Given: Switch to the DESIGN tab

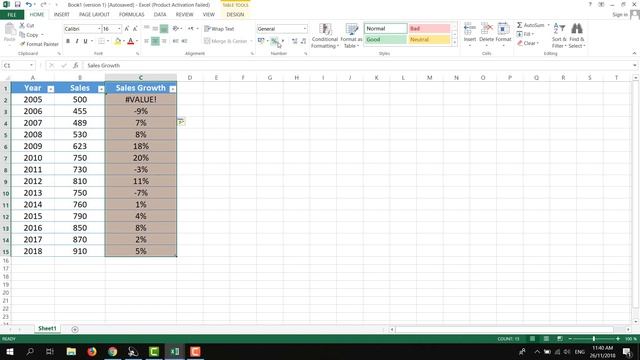Looking at the screenshot, I should coord(235,15).
